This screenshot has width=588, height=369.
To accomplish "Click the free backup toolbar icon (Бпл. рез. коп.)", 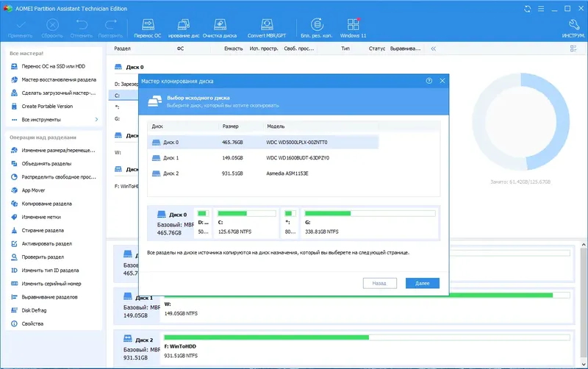I will point(317,28).
